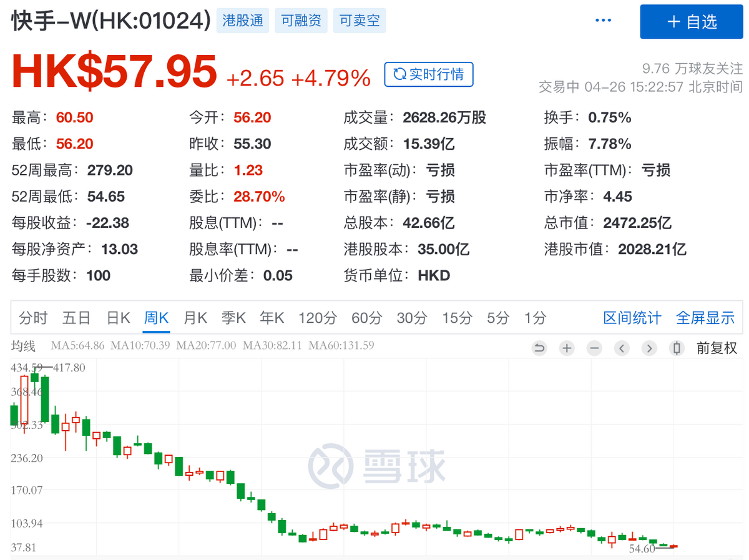The height and width of the screenshot is (560, 749).
Task: Click 全屏显示 to view fullscreen
Action: pos(705,318)
